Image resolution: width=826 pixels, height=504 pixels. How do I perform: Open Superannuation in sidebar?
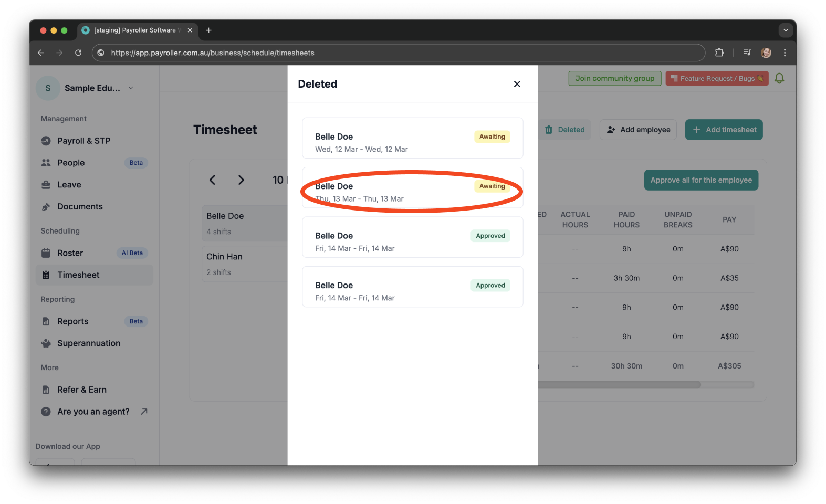[x=94, y=343]
